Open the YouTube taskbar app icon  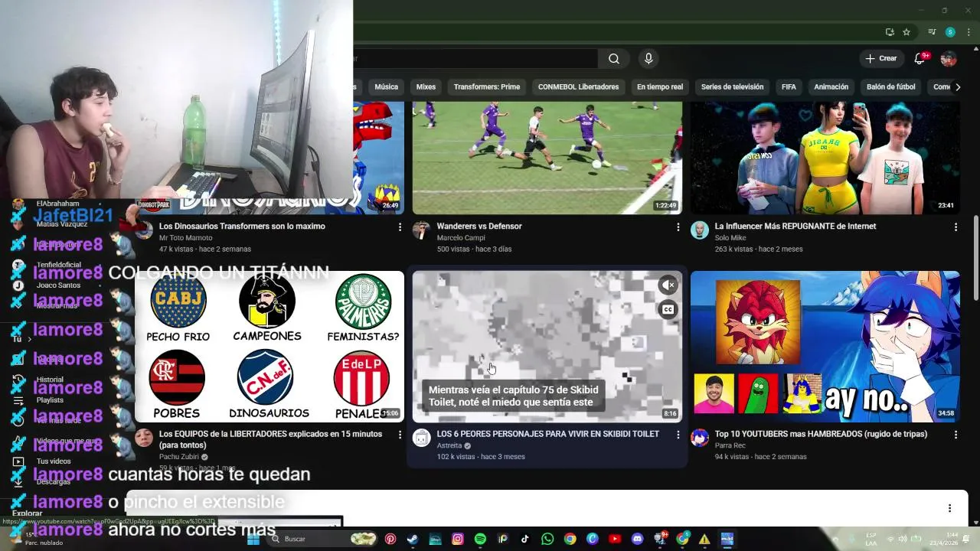615,539
